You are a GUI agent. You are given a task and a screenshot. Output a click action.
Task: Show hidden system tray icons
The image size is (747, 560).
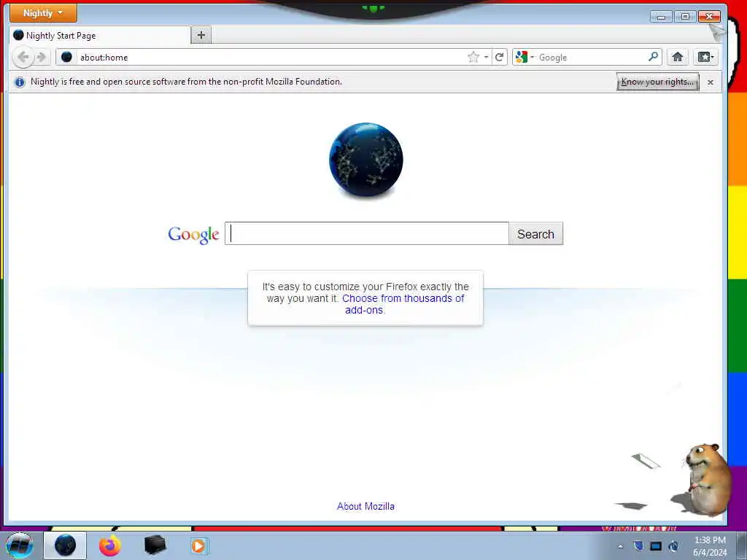[620, 546]
